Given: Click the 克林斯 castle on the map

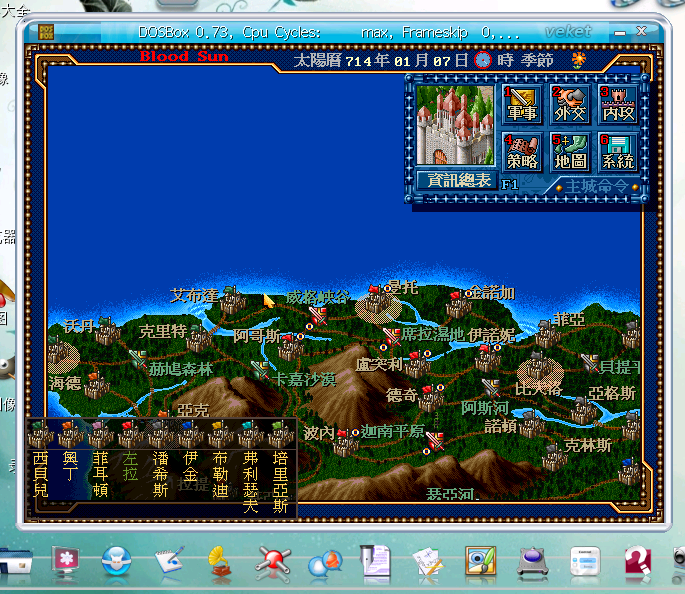Looking at the screenshot, I should coord(554,457).
